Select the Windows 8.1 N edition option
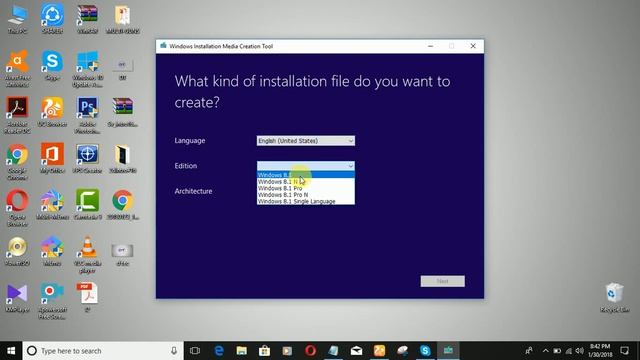 (306, 182)
